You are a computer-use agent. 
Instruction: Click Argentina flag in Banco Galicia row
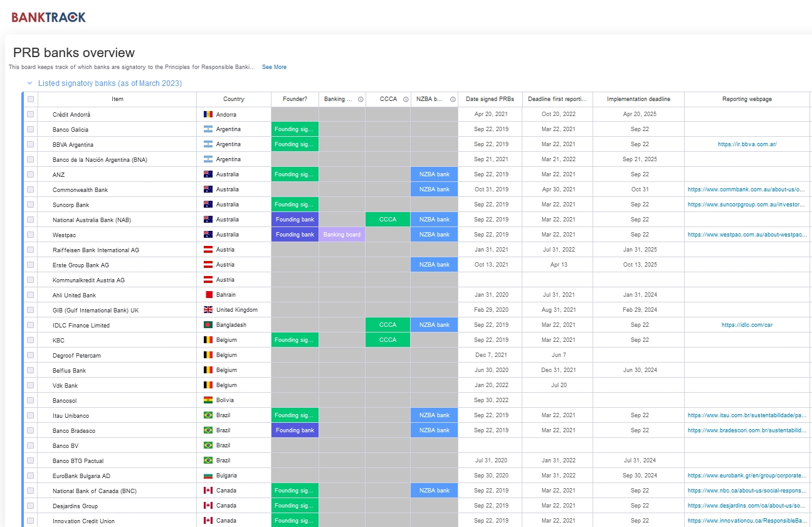[208, 129]
